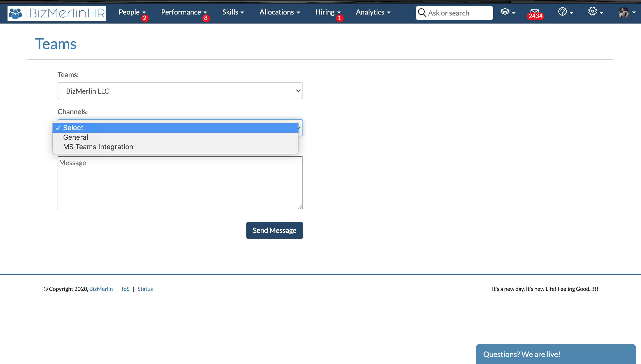
Task: Click the message box resize handle
Action: [300, 207]
